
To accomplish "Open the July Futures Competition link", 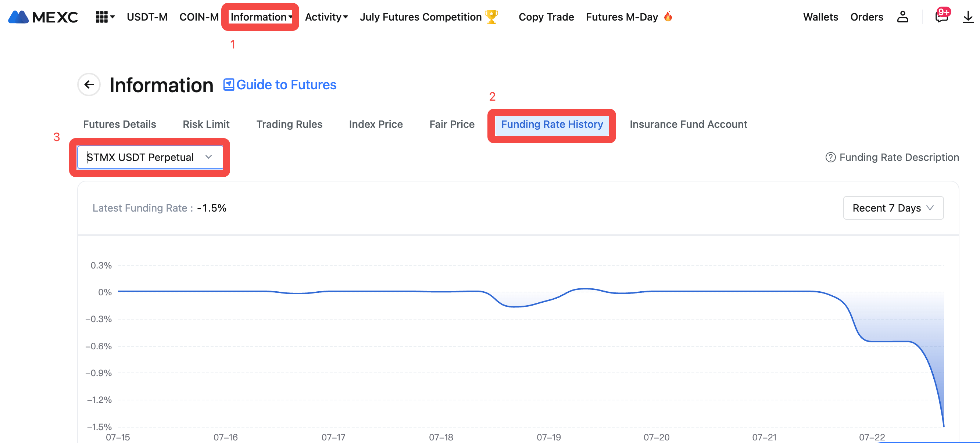I will (x=421, y=17).
